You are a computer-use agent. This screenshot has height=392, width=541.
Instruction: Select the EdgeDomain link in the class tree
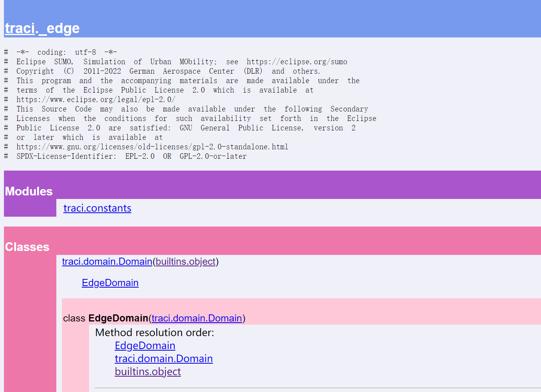point(110,282)
